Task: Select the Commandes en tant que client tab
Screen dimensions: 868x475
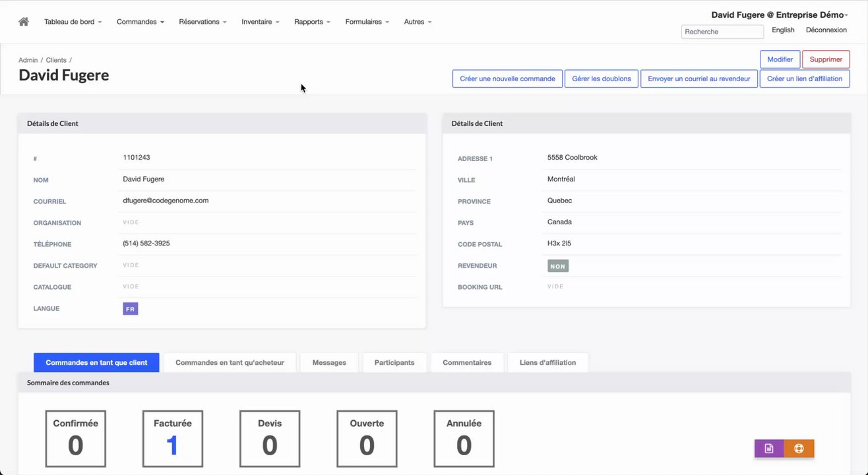Action: (x=96, y=362)
